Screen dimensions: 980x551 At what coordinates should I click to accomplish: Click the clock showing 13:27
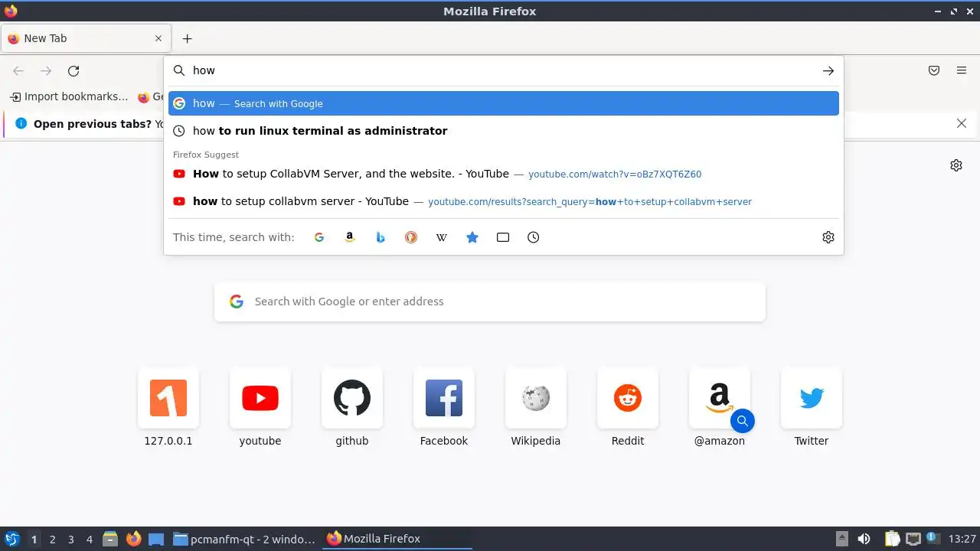point(962,539)
